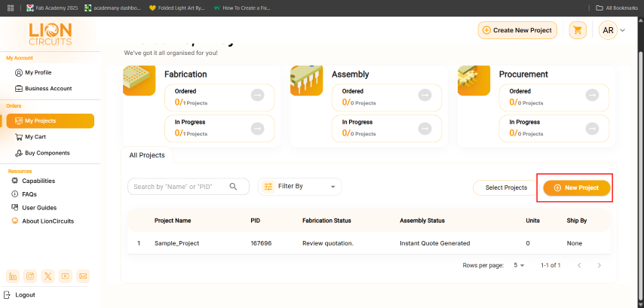This screenshot has width=644, height=308.
Task: Expand the account menu chevron beside AR
Action: [623, 30]
